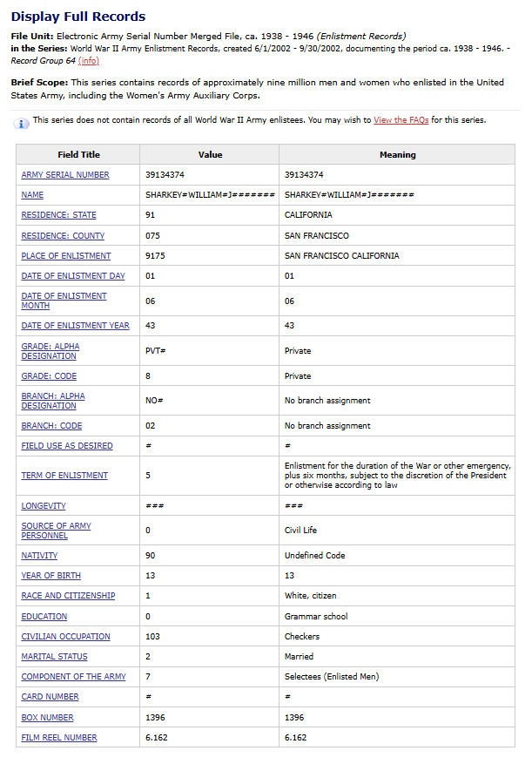This screenshot has width=532, height=764.
Task: Select the RESIDENCE: COUNTY link
Action: pyautogui.click(x=63, y=235)
